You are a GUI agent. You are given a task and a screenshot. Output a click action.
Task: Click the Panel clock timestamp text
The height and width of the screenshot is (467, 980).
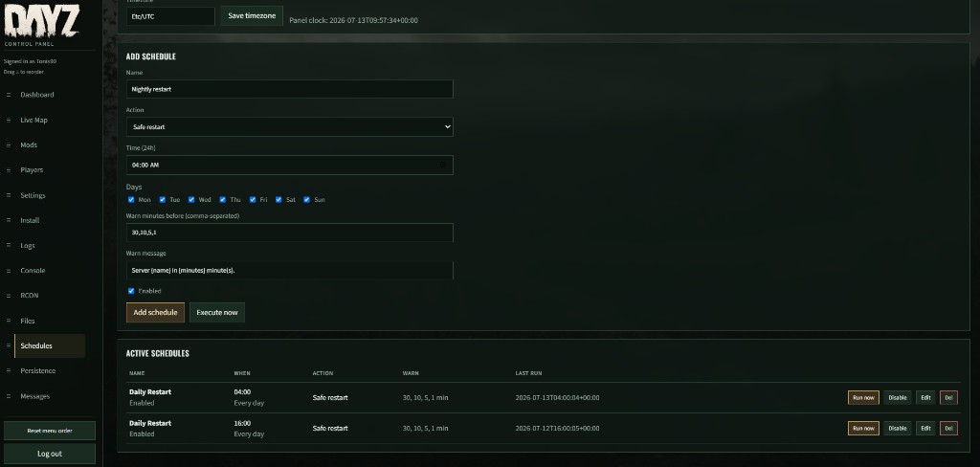tap(354, 21)
